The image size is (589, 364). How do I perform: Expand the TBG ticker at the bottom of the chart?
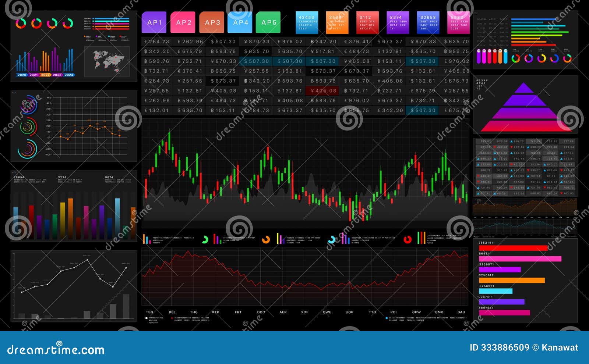tap(149, 312)
